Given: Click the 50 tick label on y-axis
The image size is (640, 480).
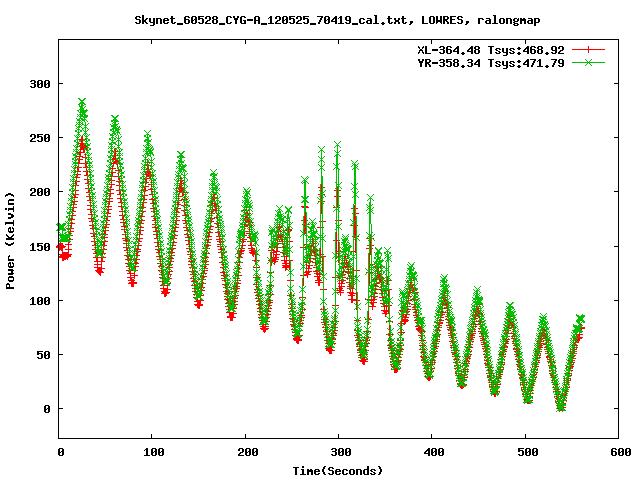Looking at the screenshot, I should click(x=43, y=355).
